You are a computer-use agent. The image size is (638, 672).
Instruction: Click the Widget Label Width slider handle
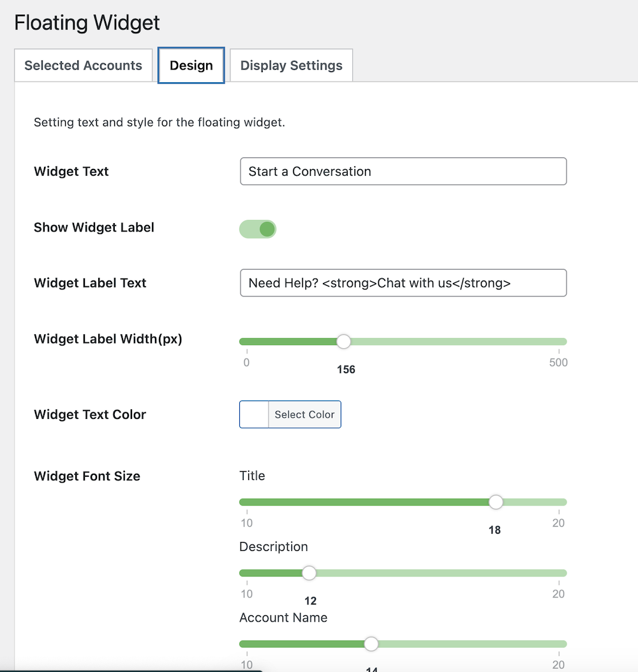click(344, 342)
